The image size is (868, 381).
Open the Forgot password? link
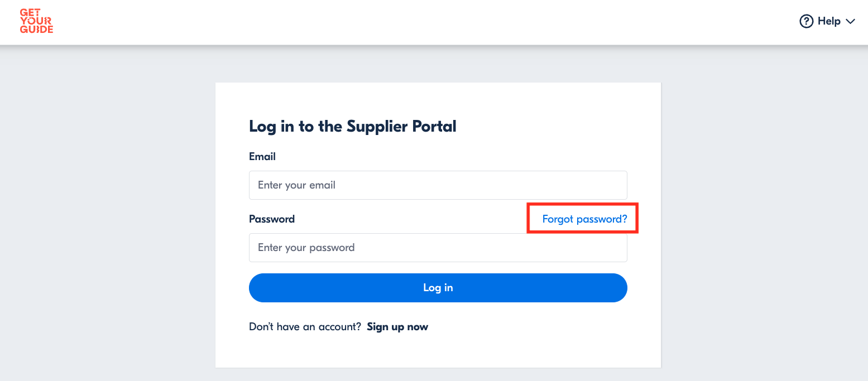click(x=584, y=219)
